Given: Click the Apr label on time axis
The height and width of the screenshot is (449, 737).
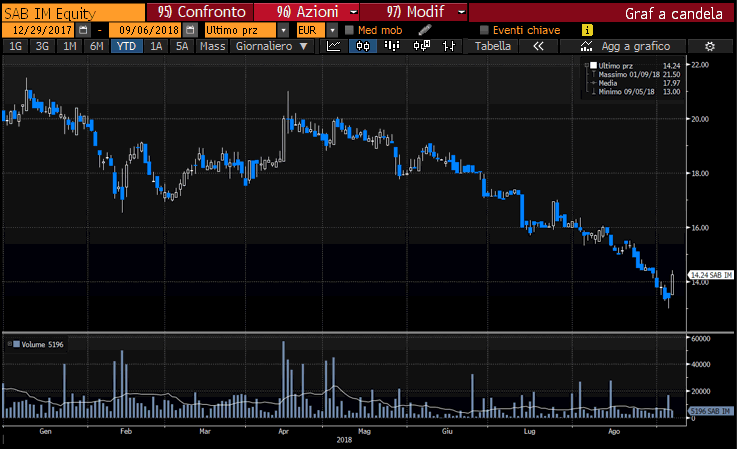Looking at the screenshot, I should click(283, 431).
